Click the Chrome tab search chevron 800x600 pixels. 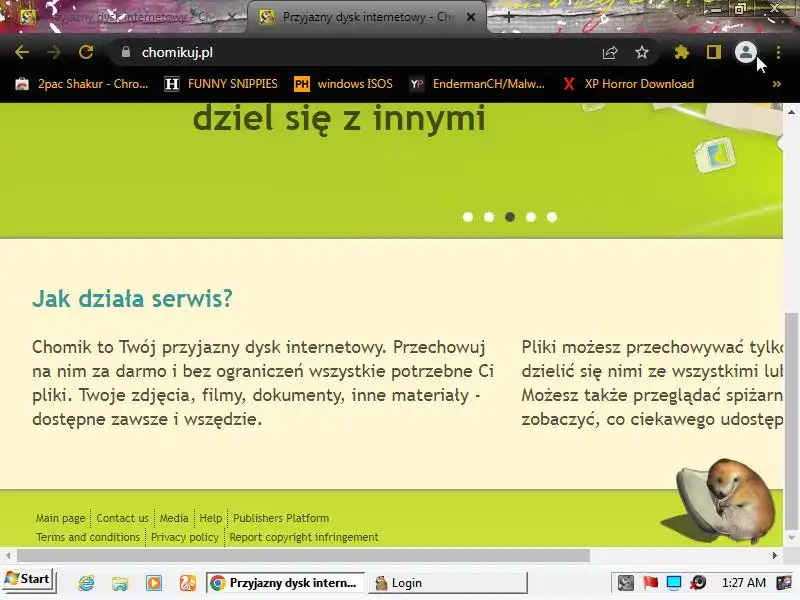coord(682,17)
